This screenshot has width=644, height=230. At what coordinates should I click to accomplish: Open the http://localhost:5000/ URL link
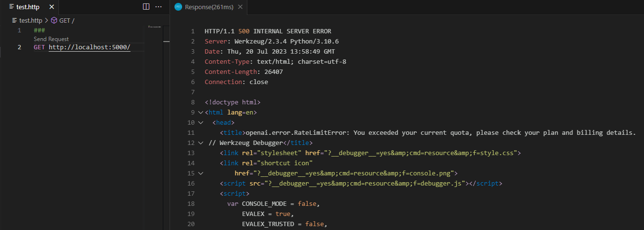(89, 47)
